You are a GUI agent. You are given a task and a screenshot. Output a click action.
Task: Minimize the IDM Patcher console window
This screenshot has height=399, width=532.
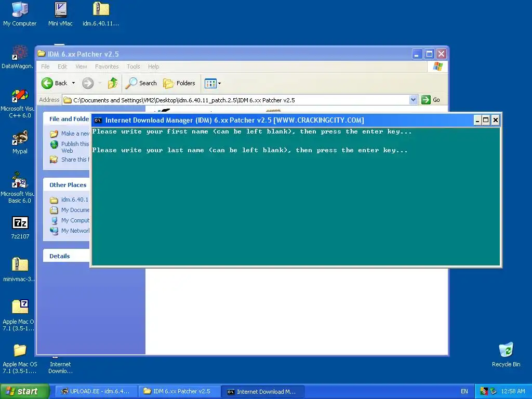(477, 120)
